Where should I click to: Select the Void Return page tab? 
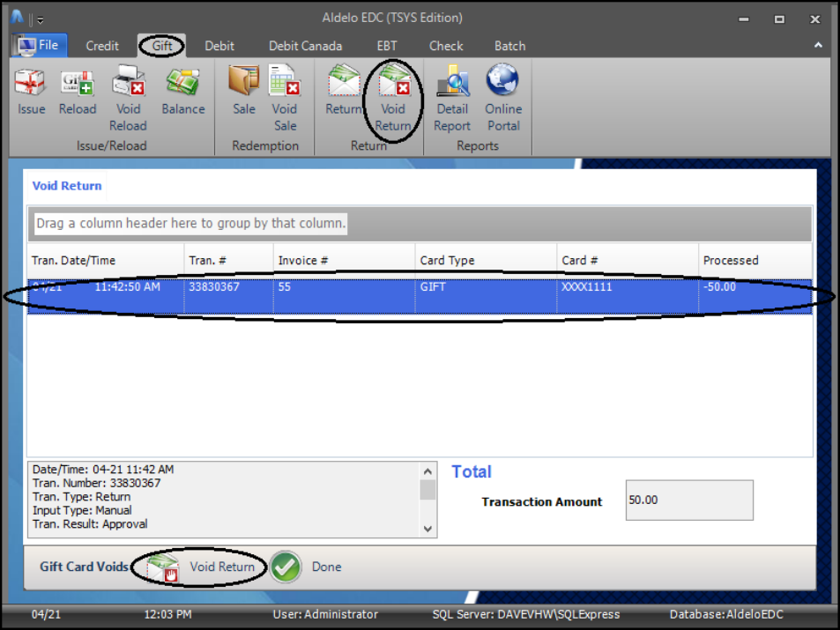coord(67,186)
